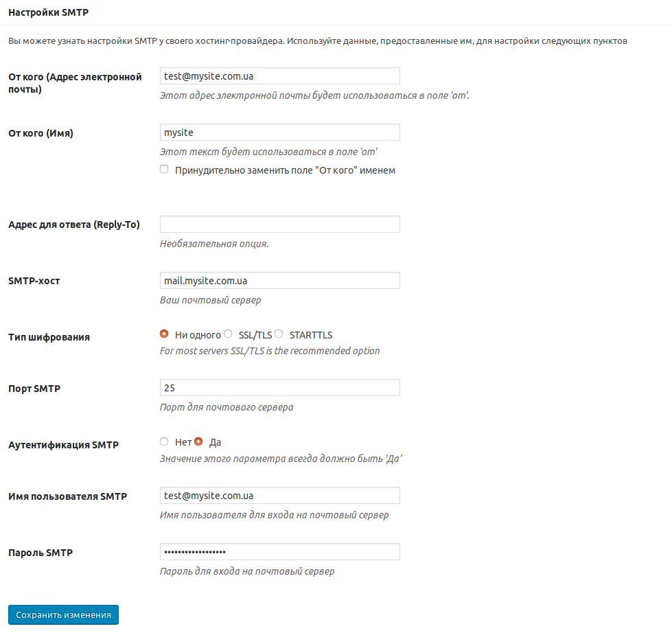Click the 'Пароль SMTP' field label
Screen dimensions: 672x644
coord(40,553)
